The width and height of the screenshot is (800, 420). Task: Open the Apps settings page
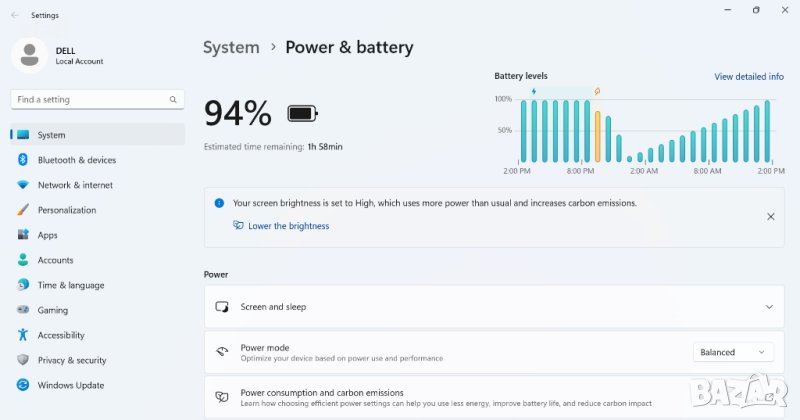coord(47,235)
